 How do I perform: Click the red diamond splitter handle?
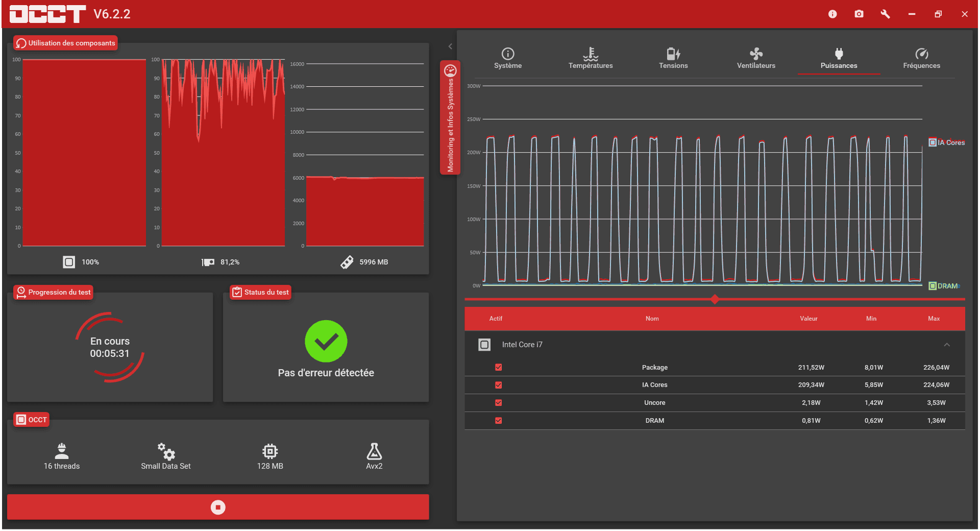[715, 299]
